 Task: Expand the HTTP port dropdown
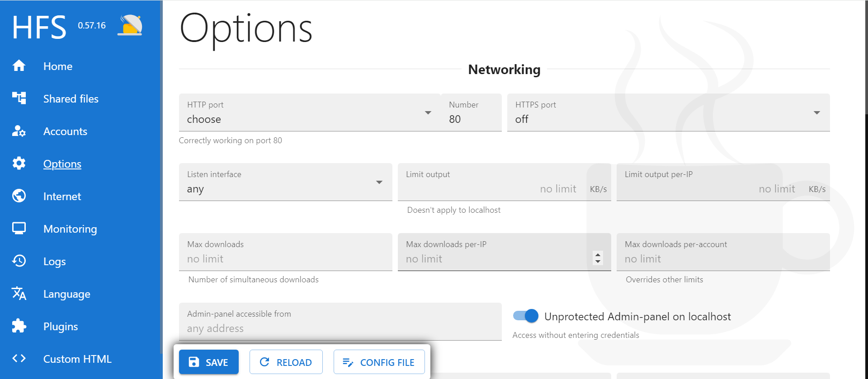pos(310,112)
